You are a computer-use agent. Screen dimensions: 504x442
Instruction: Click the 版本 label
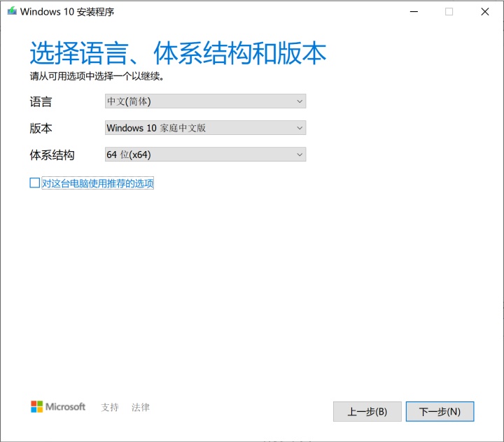pyautogui.click(x=41, y=129)
